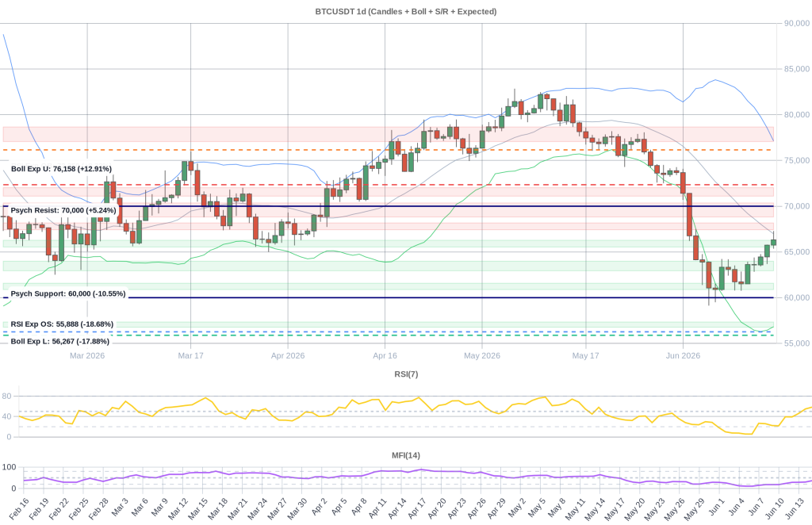Click the RSI axis value 40
Viewport: 812px width, 525px height.
[x=6, y=416]
